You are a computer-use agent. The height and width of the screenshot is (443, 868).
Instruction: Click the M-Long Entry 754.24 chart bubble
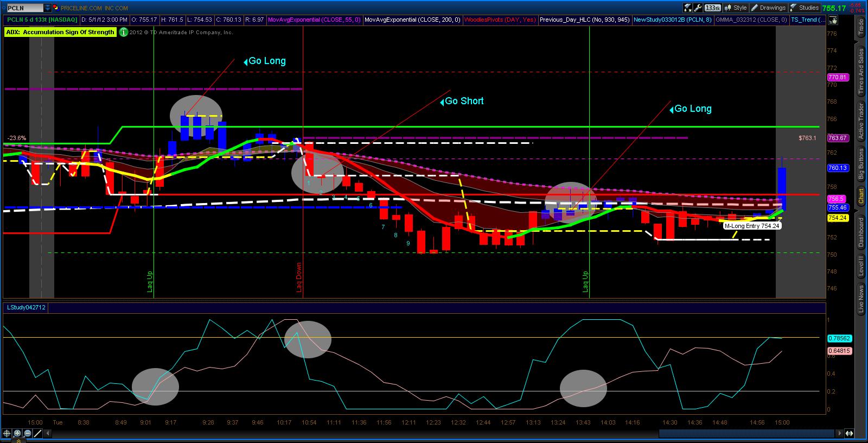[752, 226]
